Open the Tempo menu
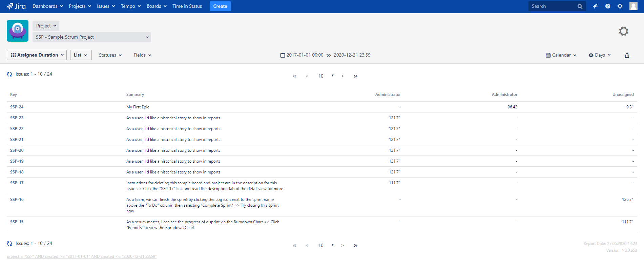The height and width of the screenshot is (269, 644). (130, 6)
